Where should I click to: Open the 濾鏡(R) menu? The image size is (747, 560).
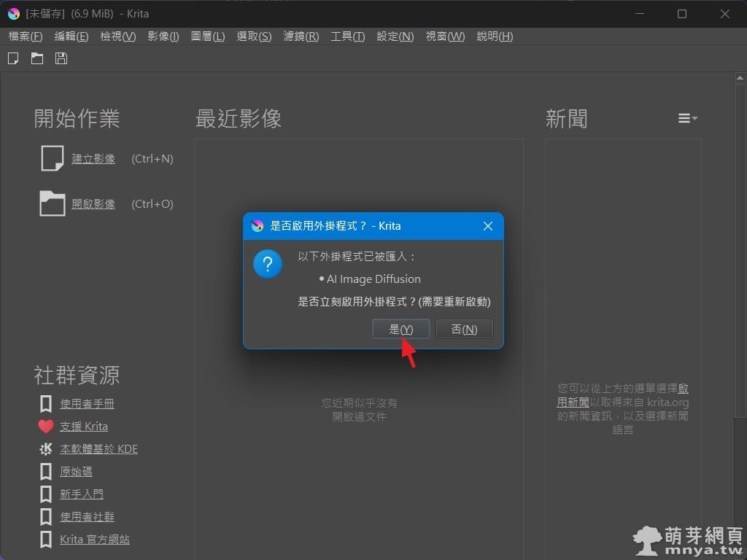point(301,36)
